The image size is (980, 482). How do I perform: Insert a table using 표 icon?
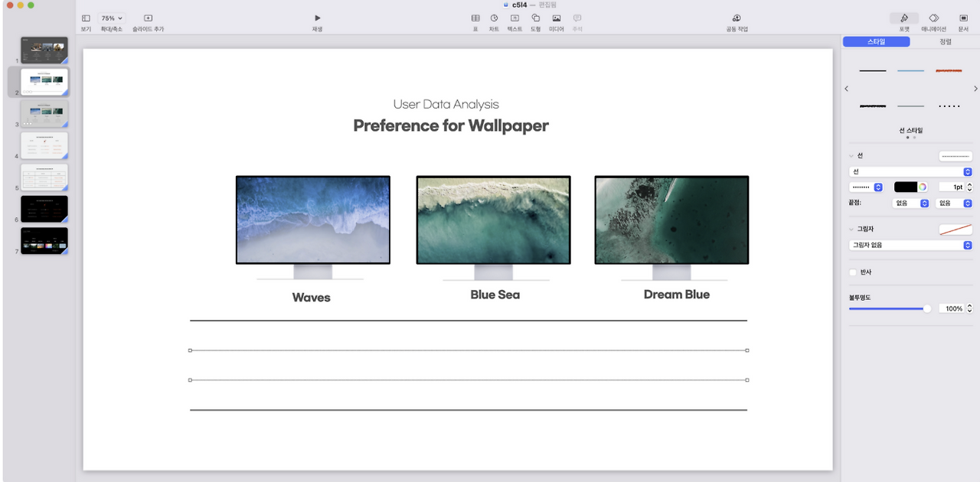coord(475,18)
